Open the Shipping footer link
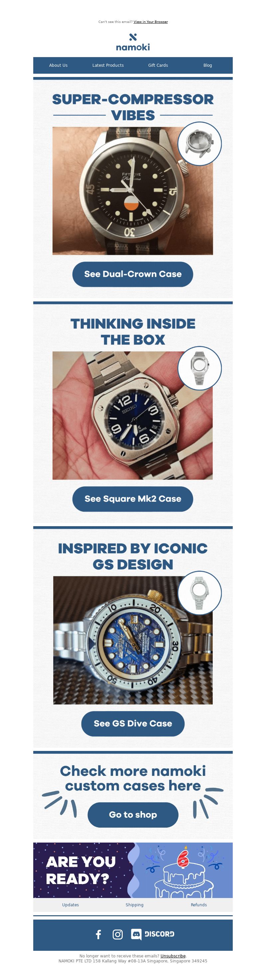 point(135,905)
